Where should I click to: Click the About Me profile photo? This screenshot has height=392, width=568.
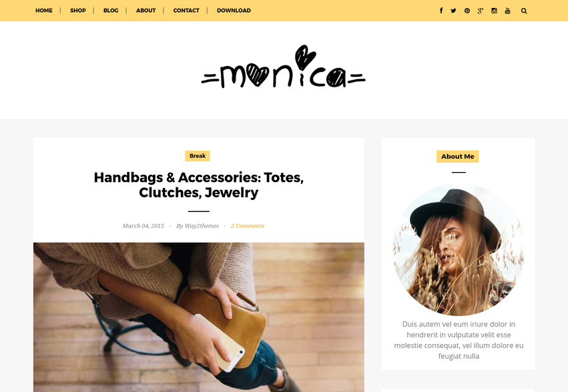pos(459,250)
